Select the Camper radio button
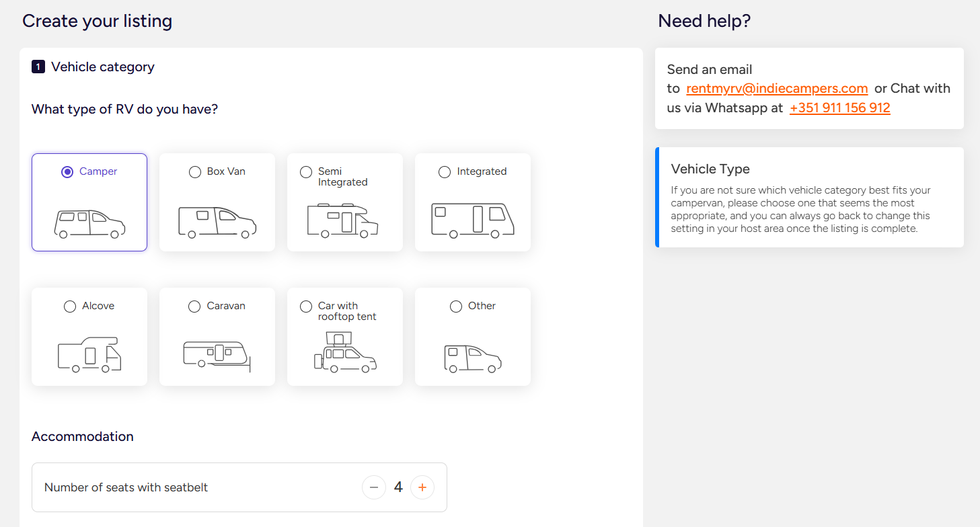Screen dimensions: 980x527 67,172
